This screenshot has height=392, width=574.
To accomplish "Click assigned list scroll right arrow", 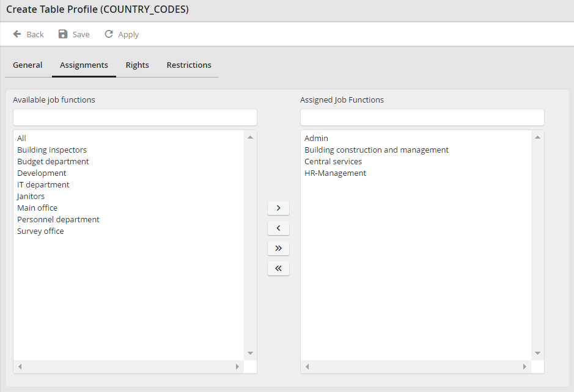I will (x=524, y=367).
